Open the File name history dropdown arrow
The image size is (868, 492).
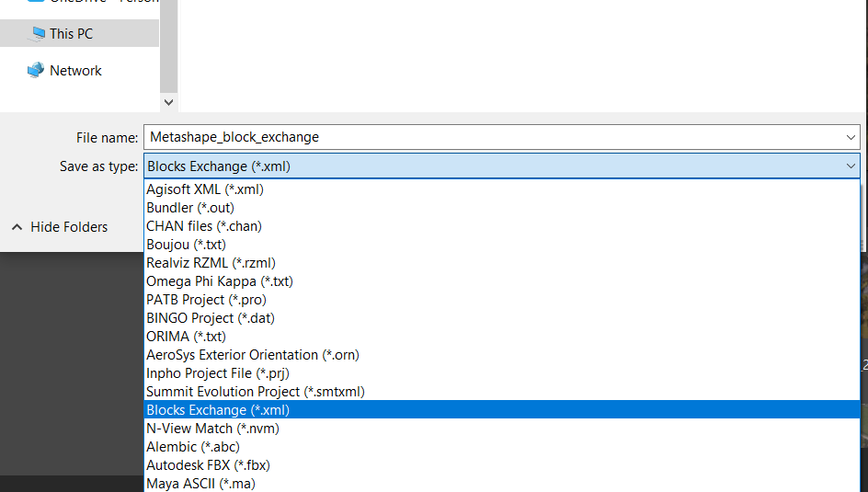851,137
